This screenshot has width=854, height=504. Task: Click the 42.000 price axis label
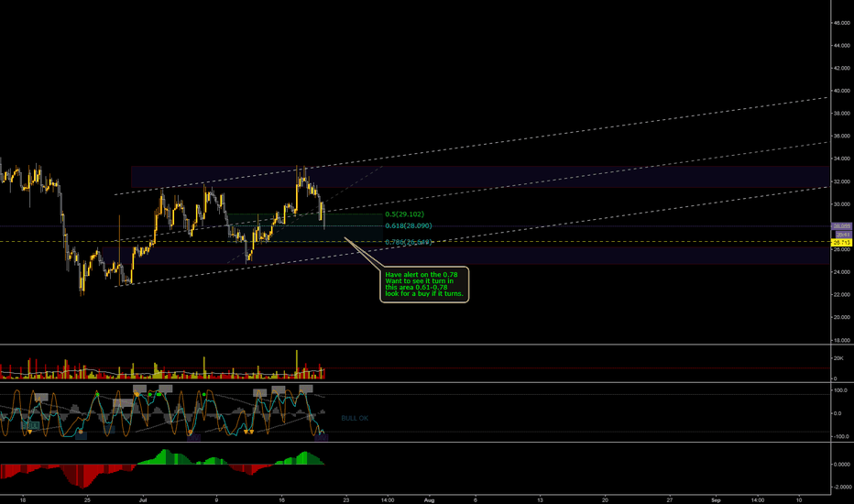841,68
